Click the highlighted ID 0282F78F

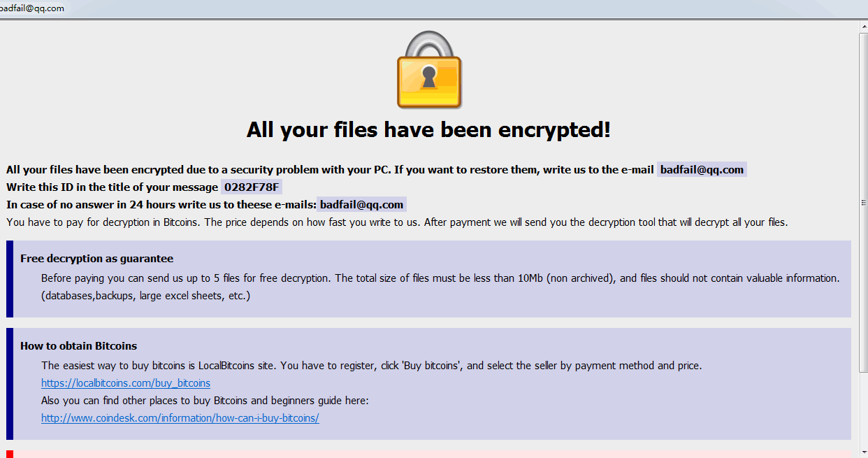[252, 187]
